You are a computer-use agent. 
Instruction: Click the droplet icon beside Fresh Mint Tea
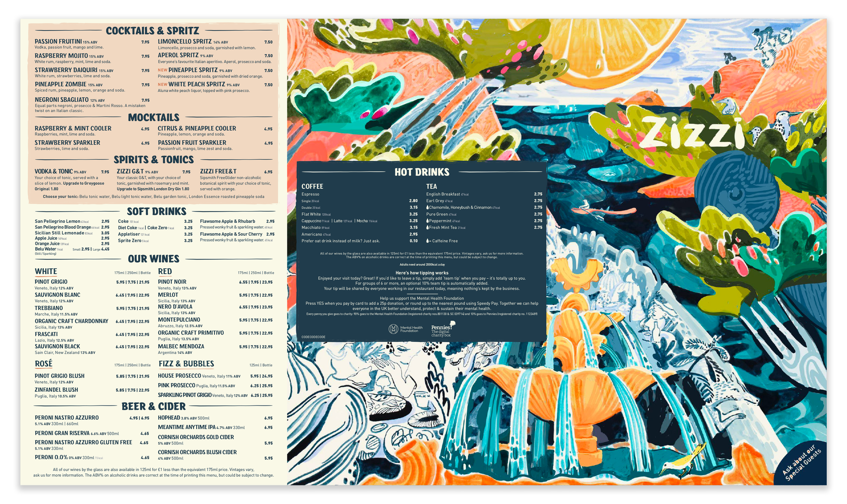tap(428, 227)
